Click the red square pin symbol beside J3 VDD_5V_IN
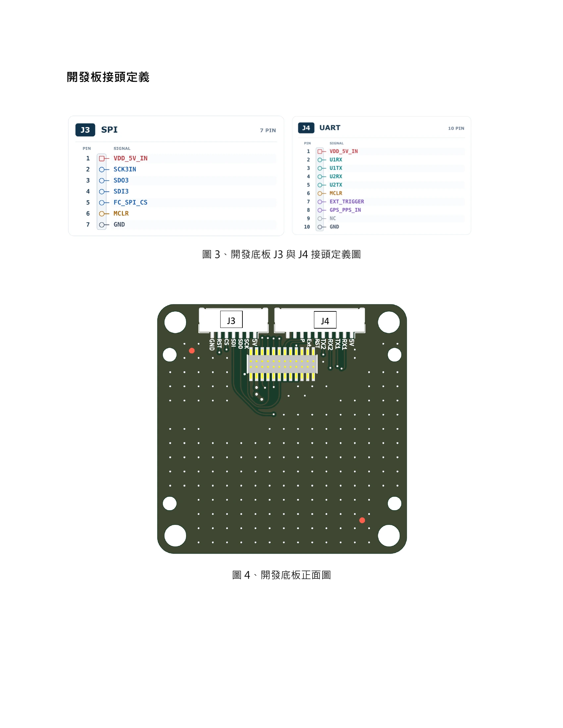This screenshot has width=563, height=728. [x=101, y=158]
